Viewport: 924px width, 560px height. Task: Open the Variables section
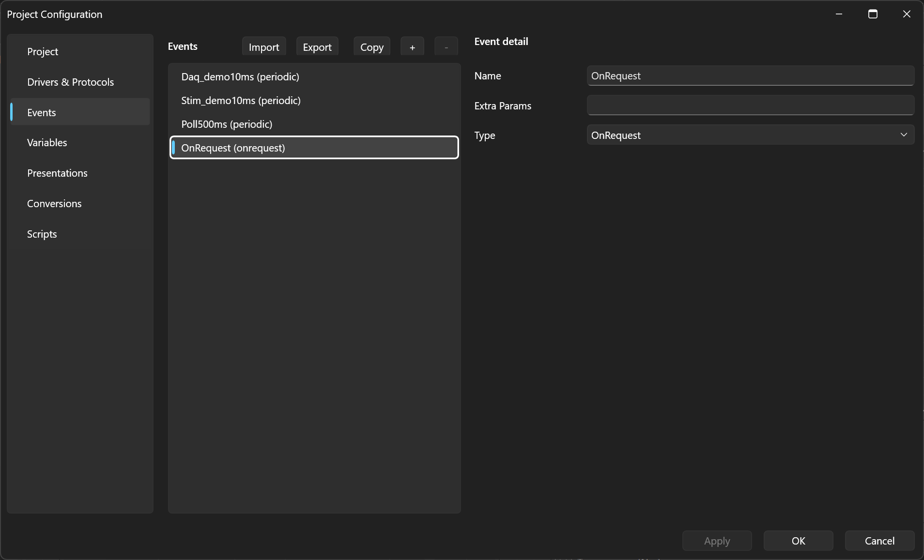coord(80,143)
